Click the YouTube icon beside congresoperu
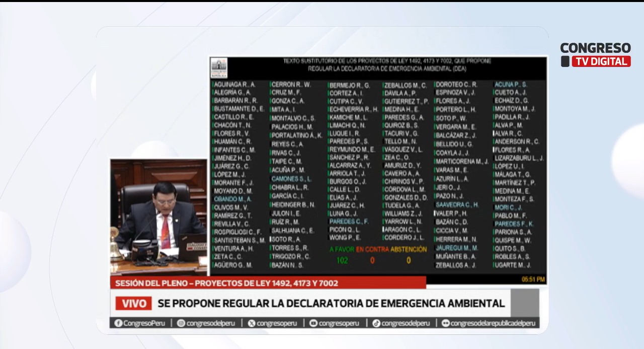 click(x=313, y=323)
